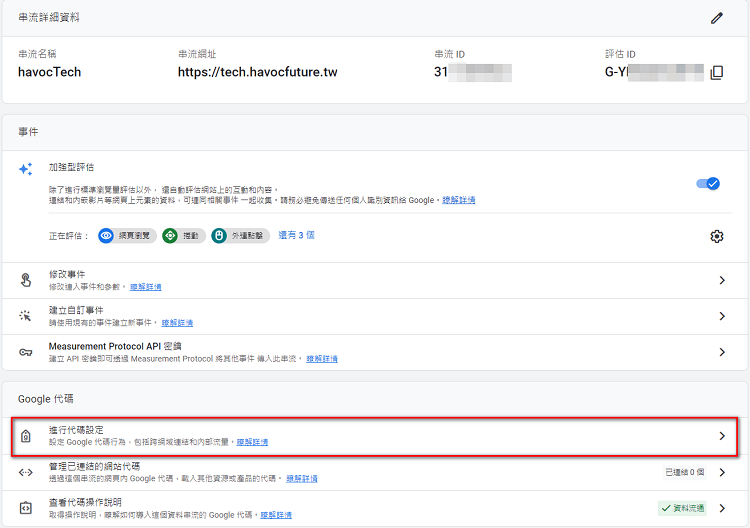750x528 pixels.
Task: Copy the measurement ID with the copy icon
Action: [x=716, y=72]
